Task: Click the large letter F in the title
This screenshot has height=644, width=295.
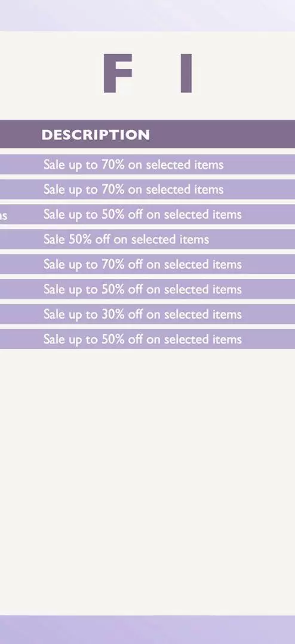Action: pyautogui.click(x=117, y=73)
